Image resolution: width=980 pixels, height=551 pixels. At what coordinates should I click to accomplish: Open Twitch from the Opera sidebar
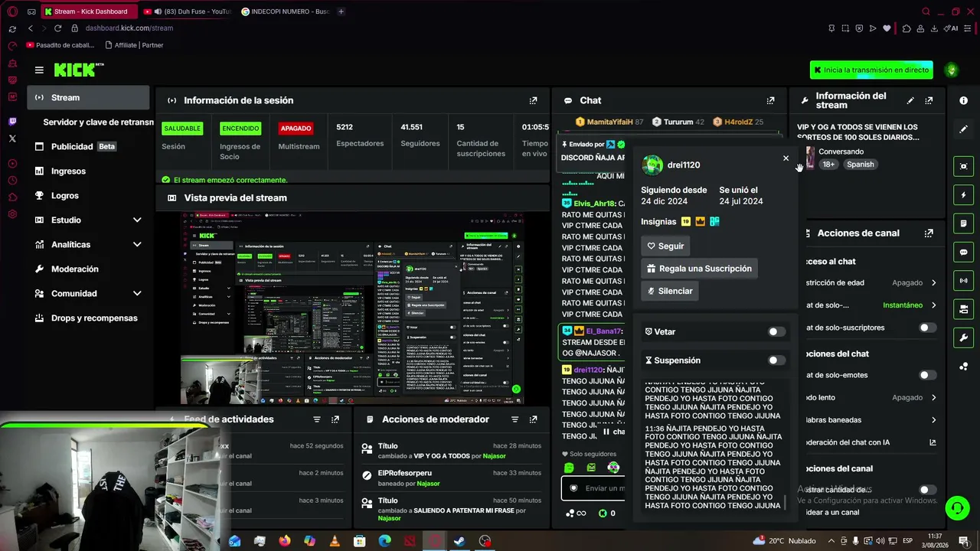point(12,122)
